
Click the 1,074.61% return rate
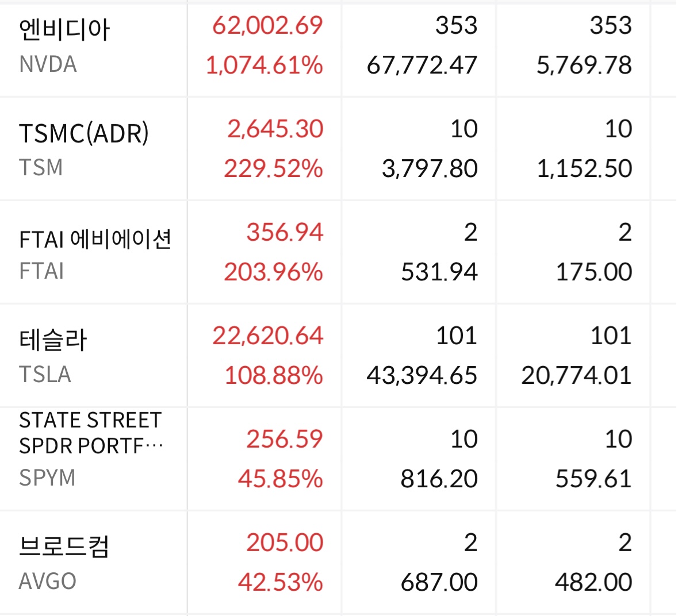click(264, 65)
